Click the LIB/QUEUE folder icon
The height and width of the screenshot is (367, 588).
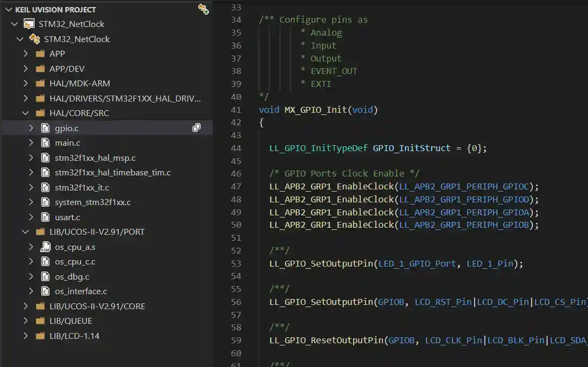(40, 321)
